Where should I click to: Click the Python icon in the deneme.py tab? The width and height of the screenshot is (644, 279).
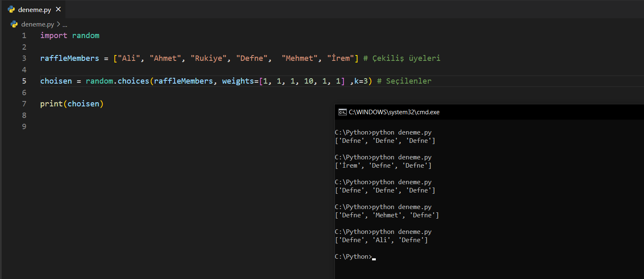click(x=12, y=9)
